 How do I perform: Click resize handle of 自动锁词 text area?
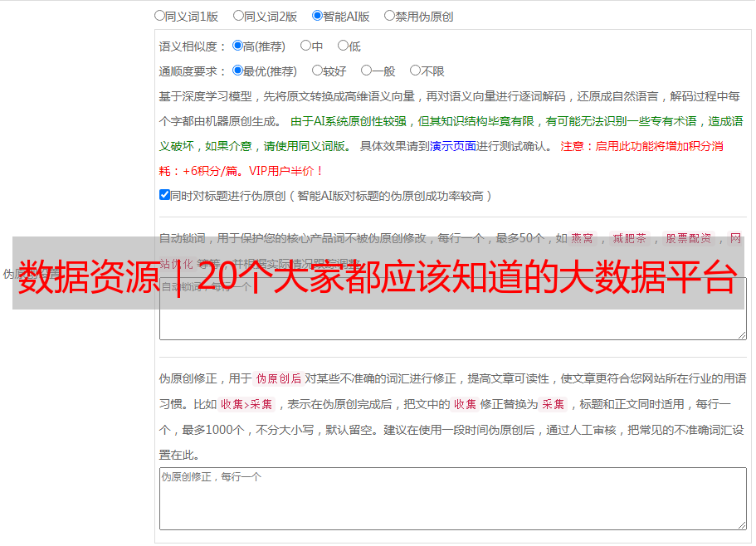(x=742, y=335)
